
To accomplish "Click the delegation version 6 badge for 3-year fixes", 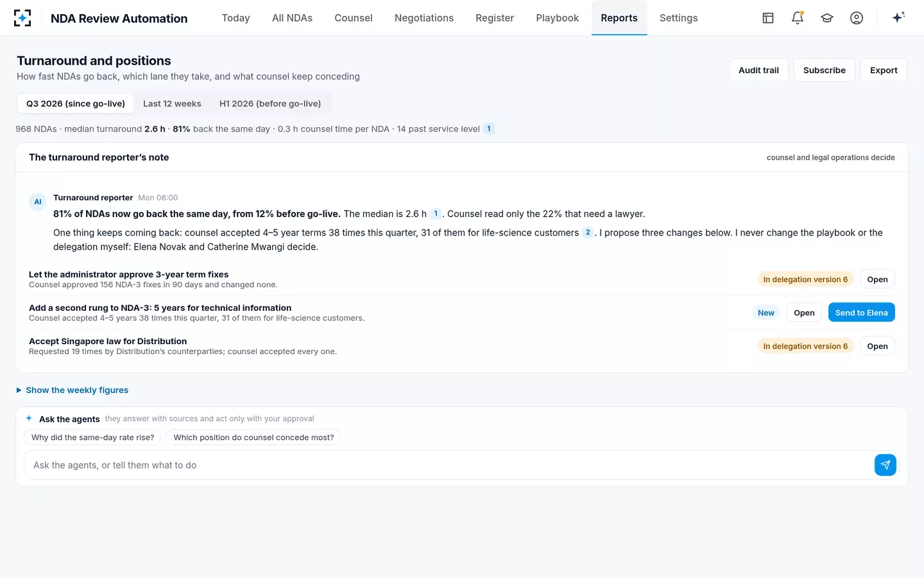I will (x=805, y=279).
